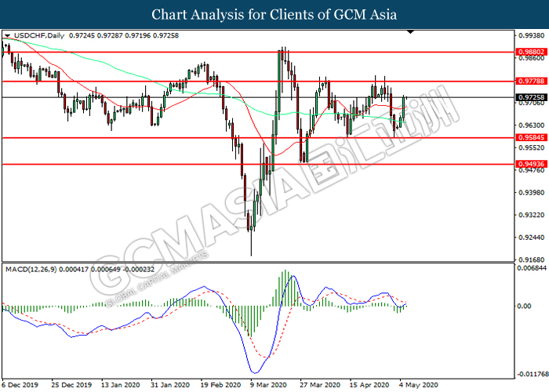549x392 pixels.
Task: Select the 9 Mar 2020 date label
Action: coord(268,385)
